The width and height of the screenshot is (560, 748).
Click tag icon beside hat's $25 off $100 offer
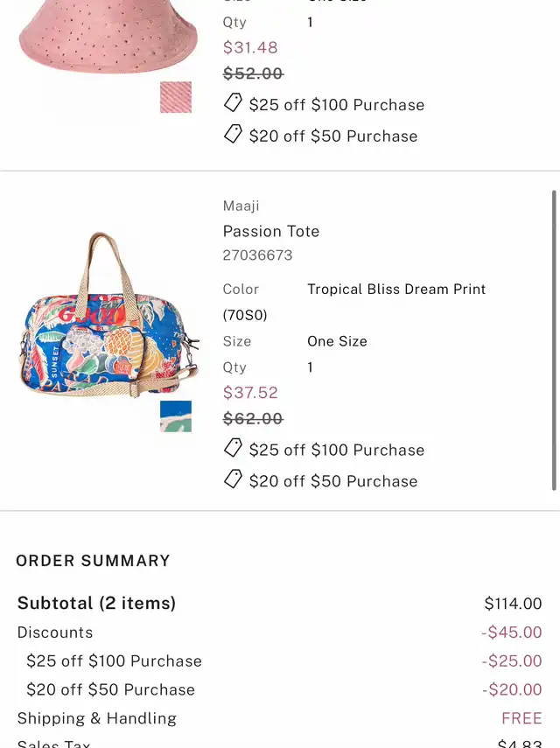(x=233, y=103)
